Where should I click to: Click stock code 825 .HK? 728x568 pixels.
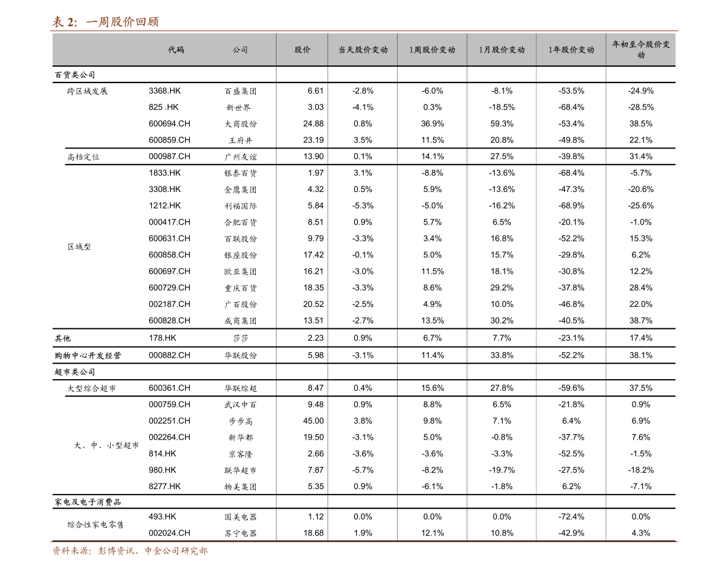(163, 107)
